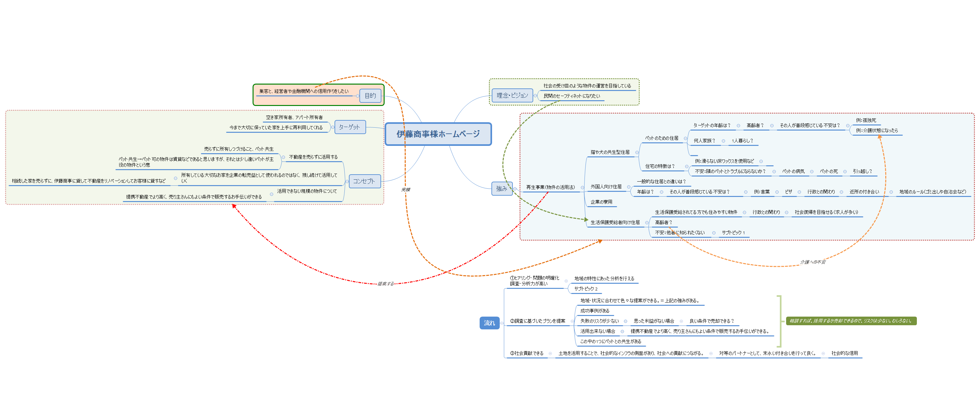The height and width of the screenshot is (398, 980).
Task: Select topic サブトピック 2
Action: (x=586, y=289)
